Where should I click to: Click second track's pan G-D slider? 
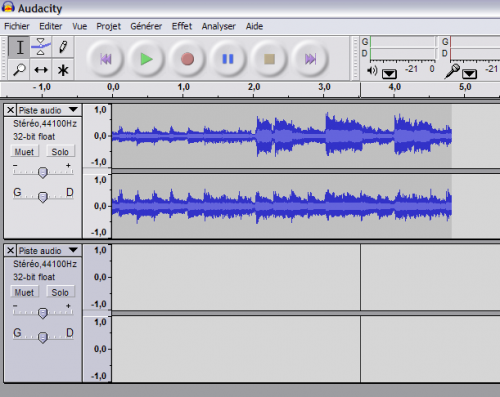[x=43, y=337]
